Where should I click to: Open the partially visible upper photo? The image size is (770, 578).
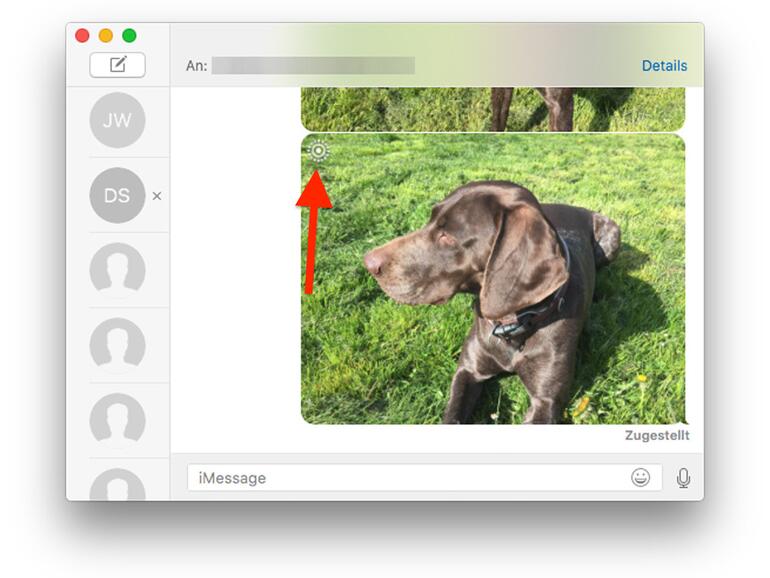click(x=493, y=109)
